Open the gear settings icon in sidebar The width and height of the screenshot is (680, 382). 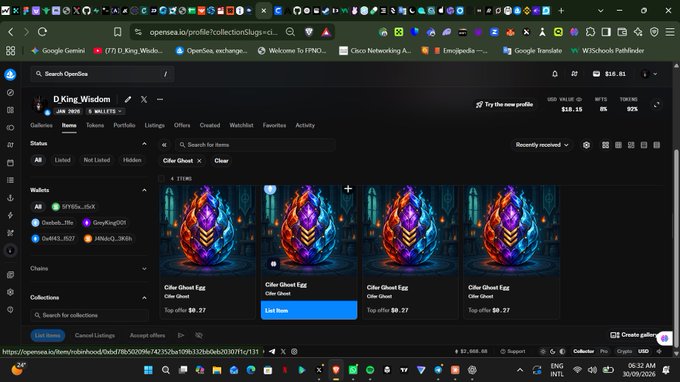coord(10,292)
